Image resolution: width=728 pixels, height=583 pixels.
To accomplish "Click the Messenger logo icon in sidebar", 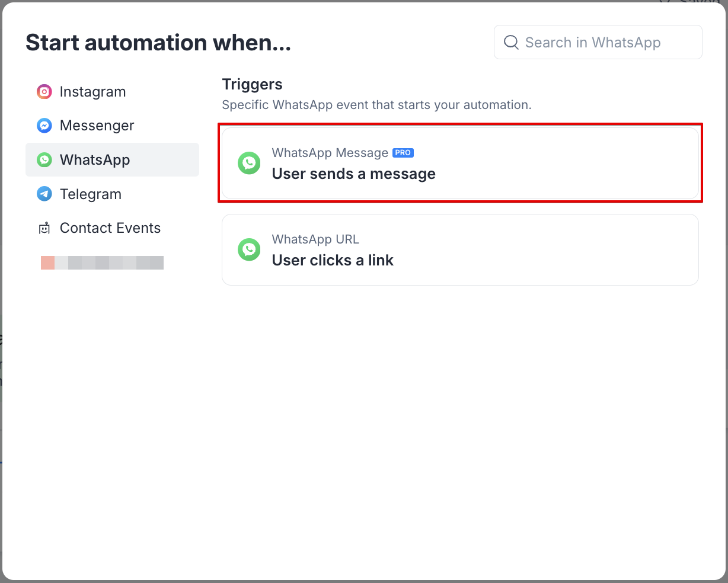I will click(44, 126).
